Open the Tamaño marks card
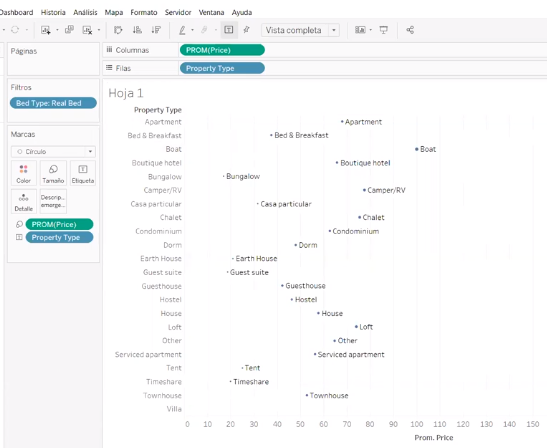 click(x=53, y=174)
